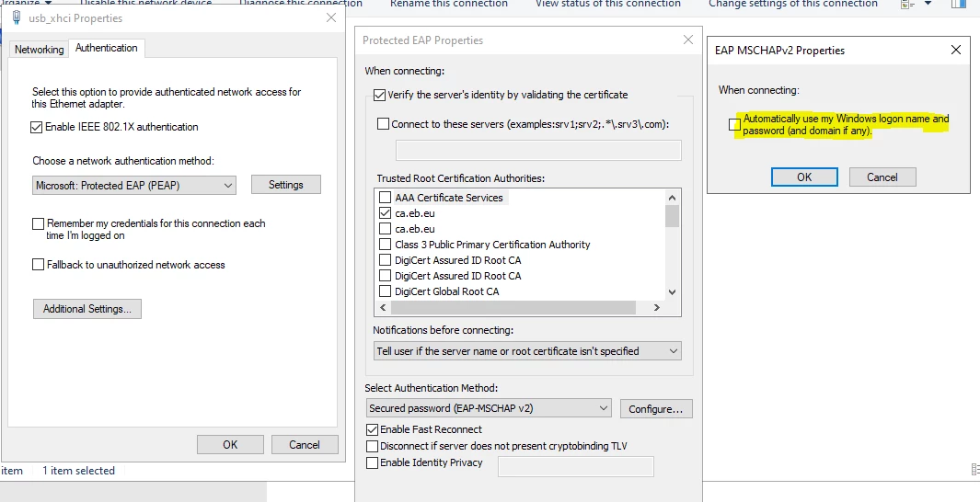The width and height of the screenshot is (980, 502).
Task: Open PEAP Settings button
Action: click(286, 185)
